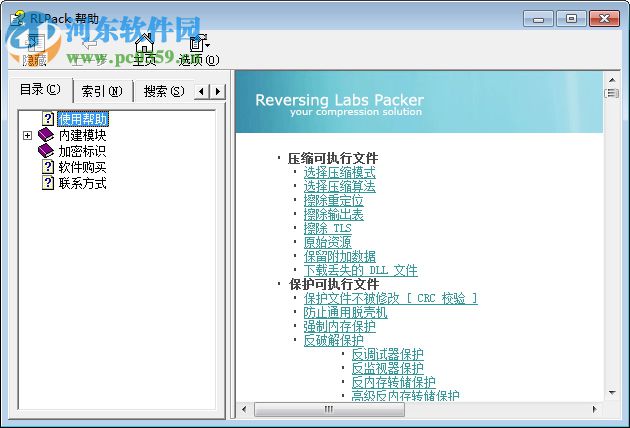Click the horizontal scrollbar thumb

[x=329, y=410]
